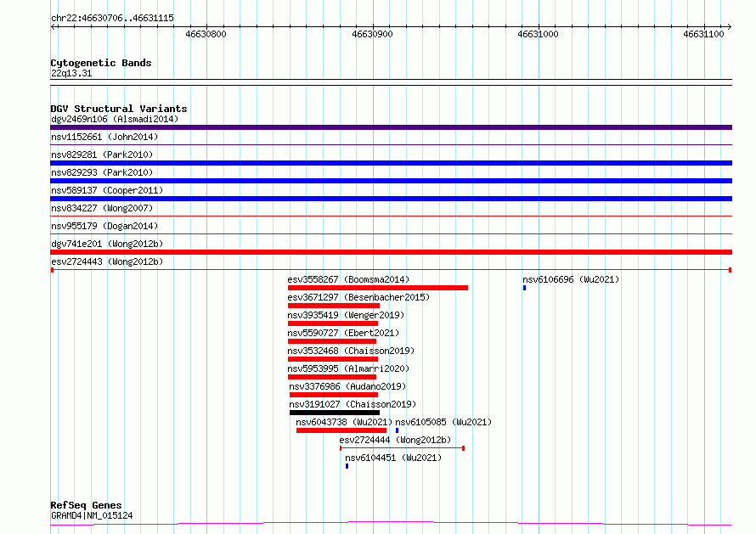Click the thin red esv2724444 interval line
This screenshot has height=534, width=756.
[x=402, y=448]
